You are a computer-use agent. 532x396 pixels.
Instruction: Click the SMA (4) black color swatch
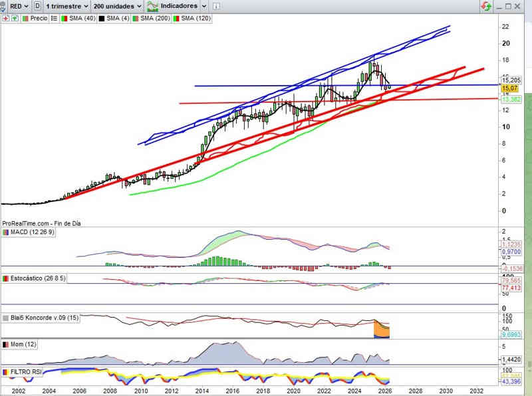pos(102,19)
